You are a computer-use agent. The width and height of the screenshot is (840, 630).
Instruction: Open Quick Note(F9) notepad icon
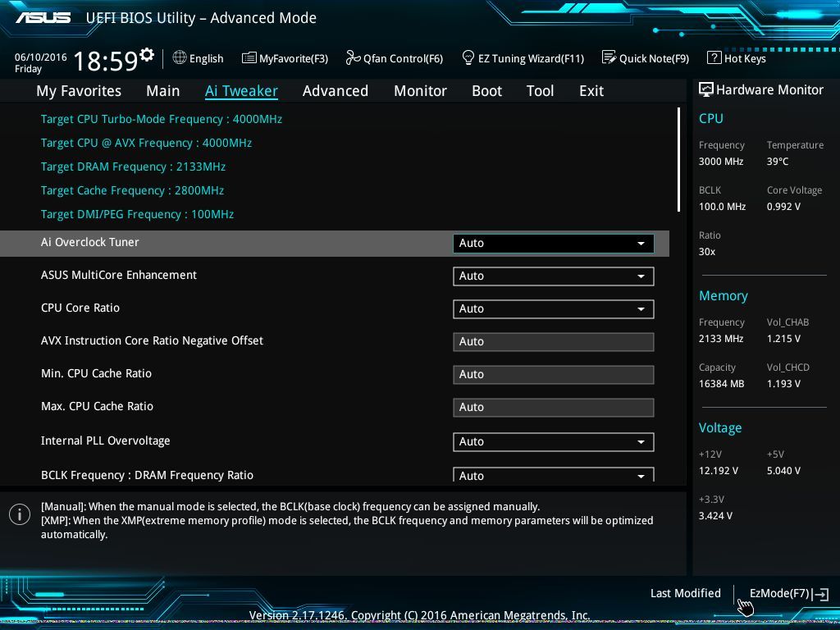point(609,57)
